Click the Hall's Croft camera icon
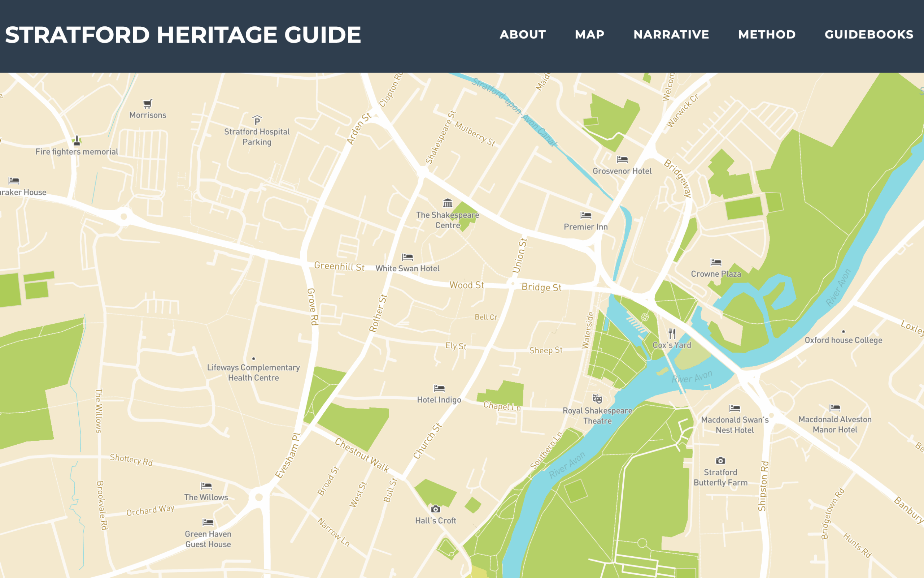This screenshot has width=924, height=578. [436, 509]
